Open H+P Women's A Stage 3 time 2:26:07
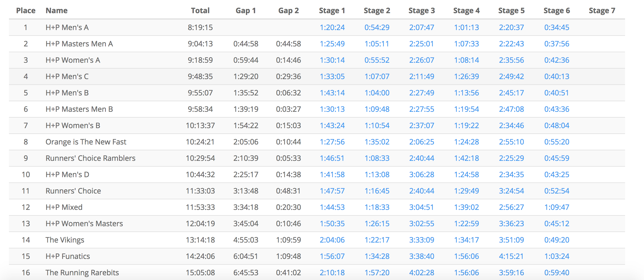 pos(422,60)
